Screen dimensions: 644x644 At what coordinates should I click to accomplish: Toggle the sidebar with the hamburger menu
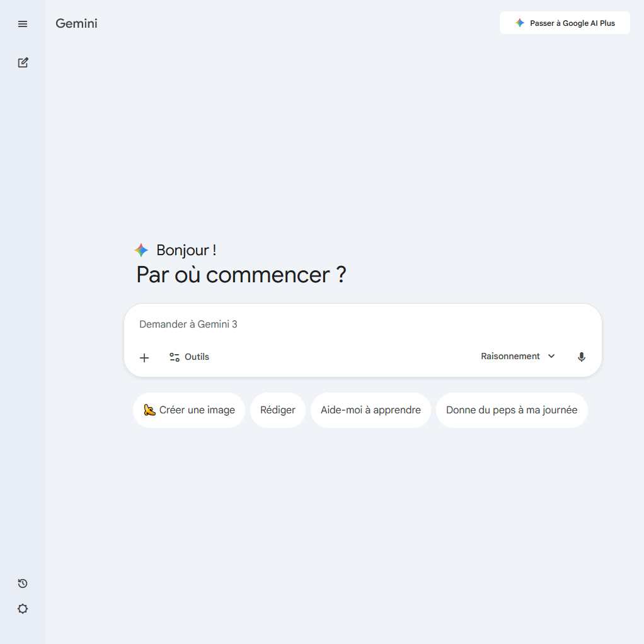[23, 23]
